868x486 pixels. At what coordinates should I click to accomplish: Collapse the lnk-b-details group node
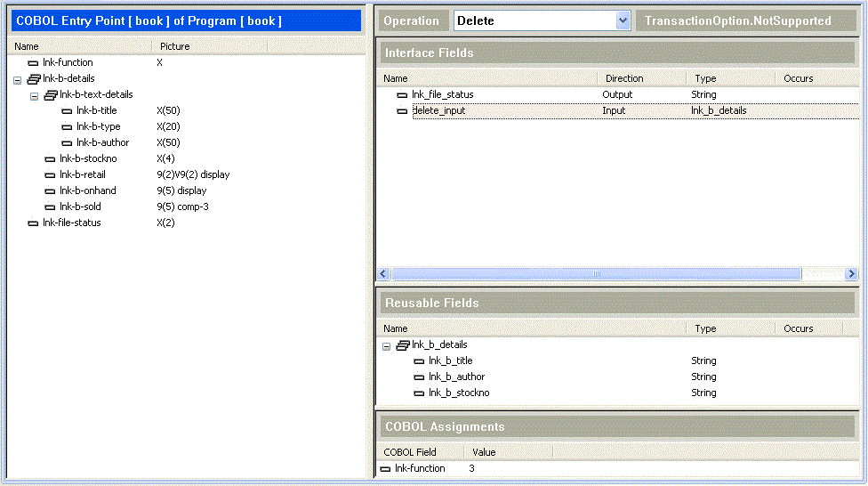pyautogui.click(x=17, y=79)
